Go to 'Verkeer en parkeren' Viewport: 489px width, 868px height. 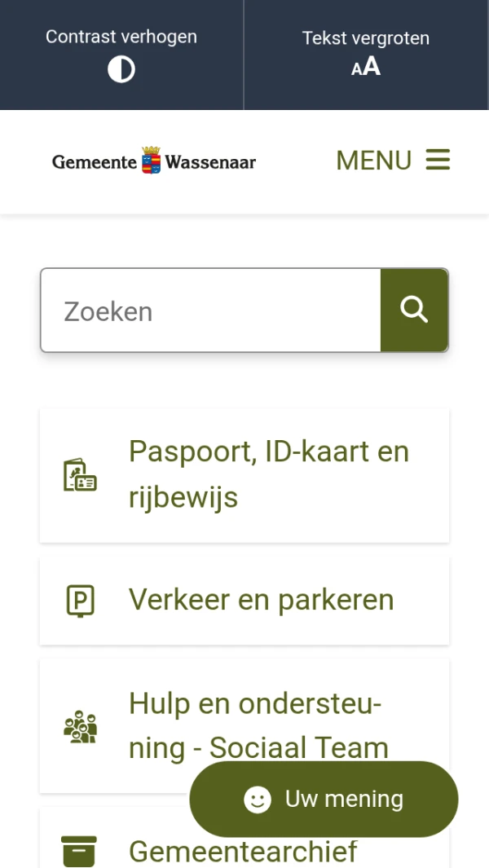click(244, 601)
